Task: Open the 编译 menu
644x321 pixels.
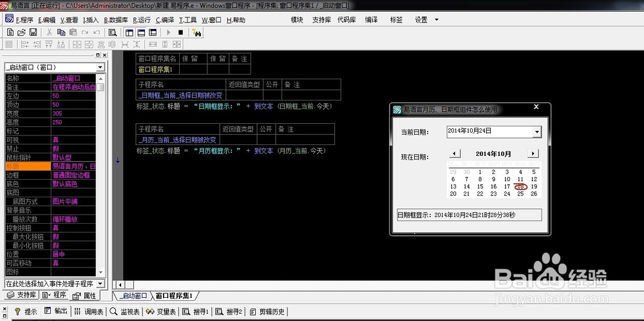Action: [165, 20]
